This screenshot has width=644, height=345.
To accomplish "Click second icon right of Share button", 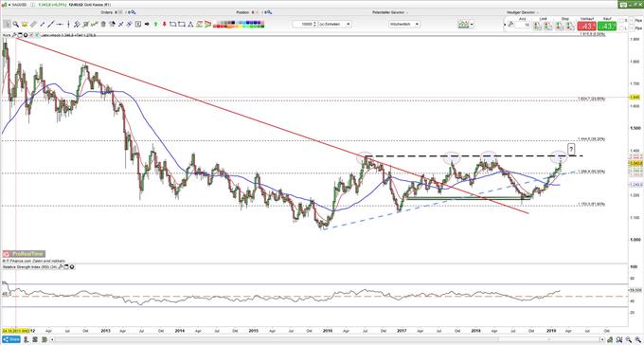I will 35,339.
